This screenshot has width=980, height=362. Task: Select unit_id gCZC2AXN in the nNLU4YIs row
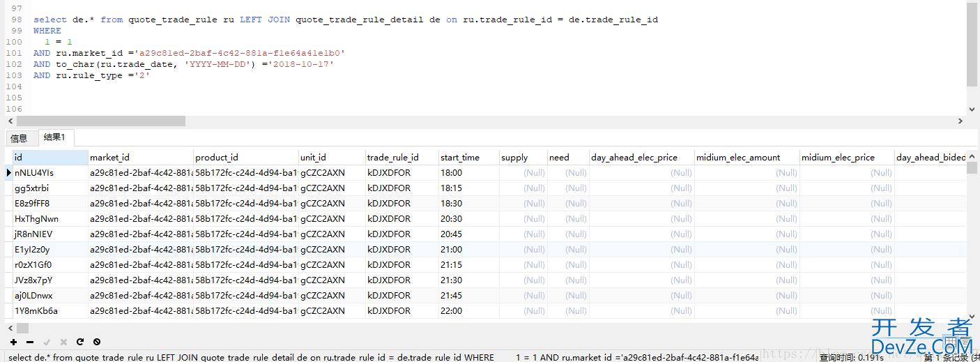pyautogui.click(x=332, y=172)
